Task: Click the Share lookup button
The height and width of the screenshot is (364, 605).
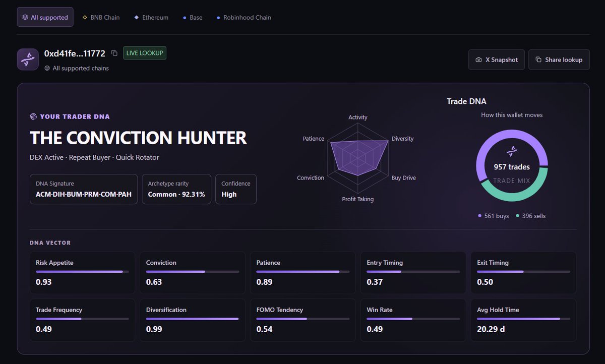Action: click(559, 59)
